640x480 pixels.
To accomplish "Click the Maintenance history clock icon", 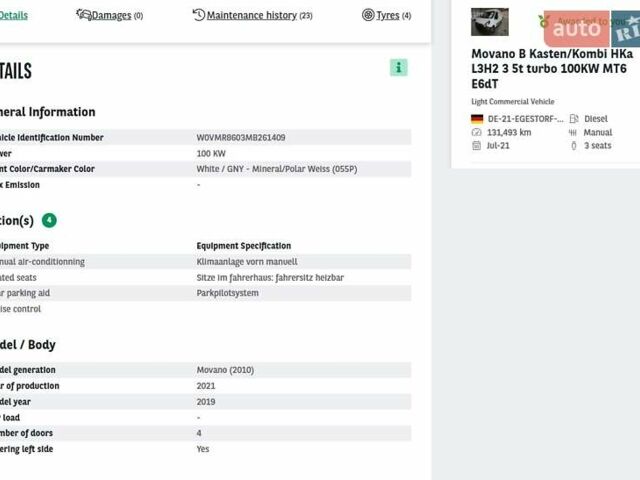I will pos(199,16).
